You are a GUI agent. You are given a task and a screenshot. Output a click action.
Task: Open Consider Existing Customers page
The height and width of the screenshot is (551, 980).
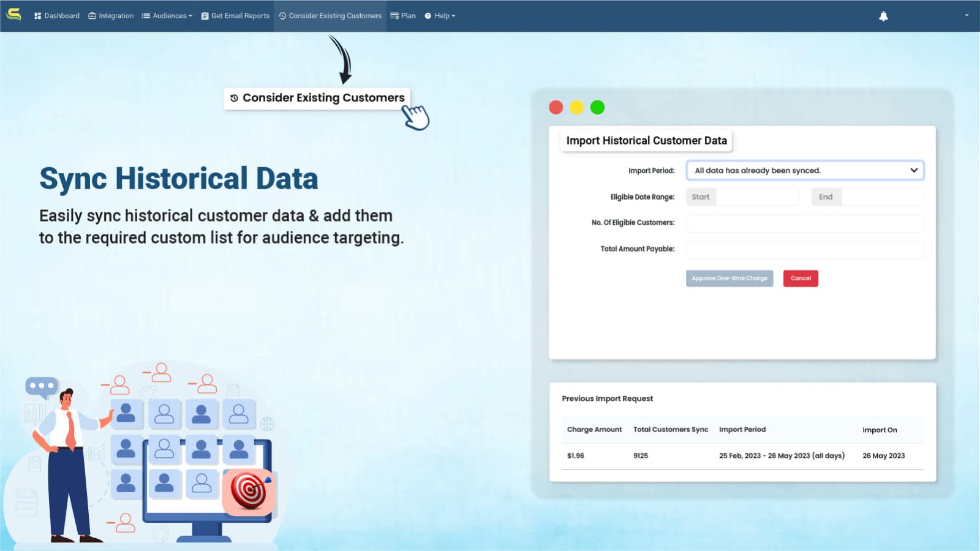[x=330, y=15]
